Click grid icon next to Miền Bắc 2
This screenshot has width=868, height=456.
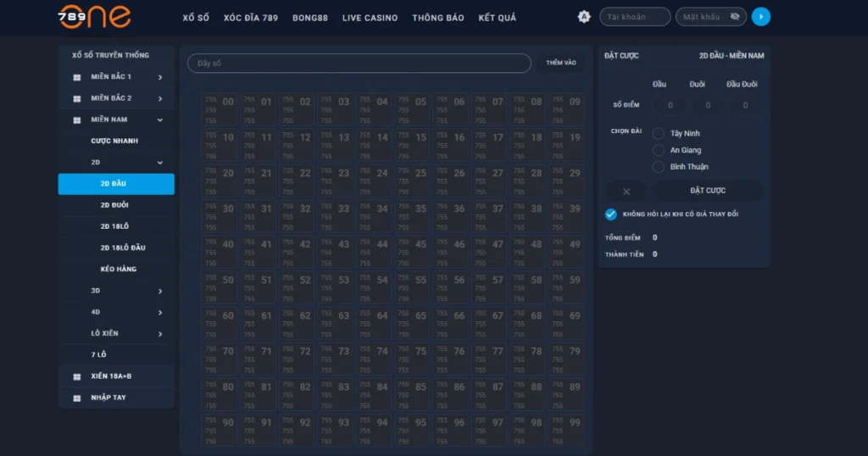(77, 98)
